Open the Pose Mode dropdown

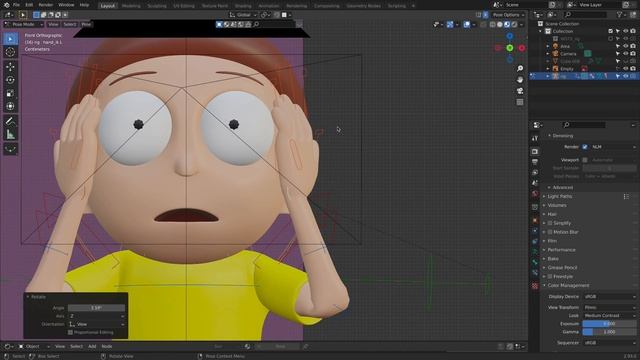coord(23,24)
